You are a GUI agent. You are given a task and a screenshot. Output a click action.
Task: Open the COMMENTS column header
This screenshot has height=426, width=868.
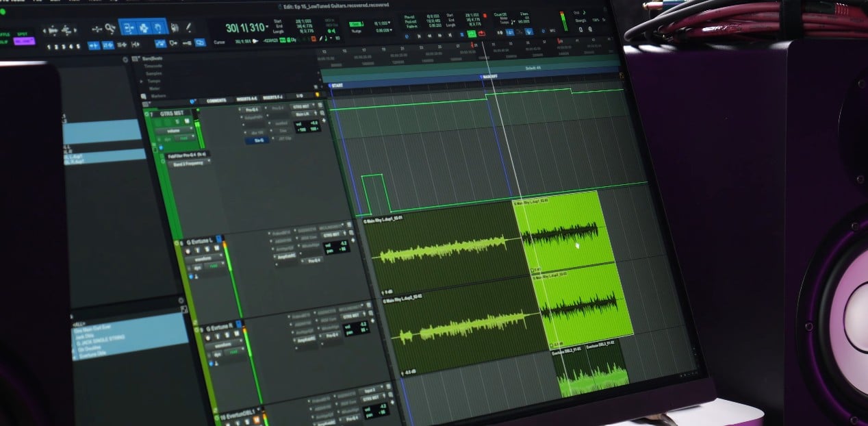click(216, 101)
